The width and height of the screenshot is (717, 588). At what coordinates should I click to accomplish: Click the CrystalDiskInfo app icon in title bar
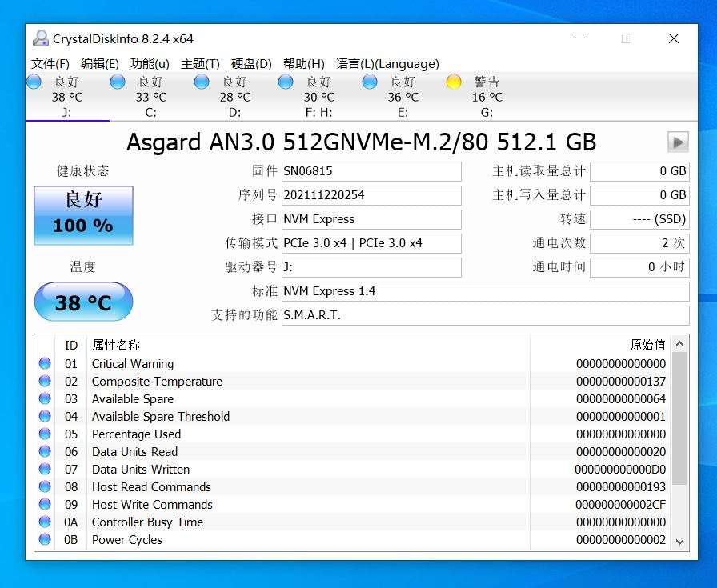click(x=40, y=39)
